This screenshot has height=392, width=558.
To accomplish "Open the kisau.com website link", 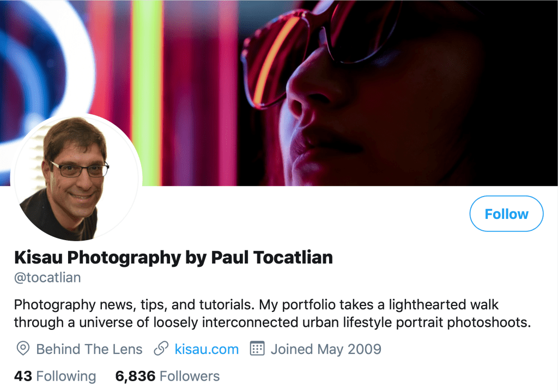I will 208,349.
